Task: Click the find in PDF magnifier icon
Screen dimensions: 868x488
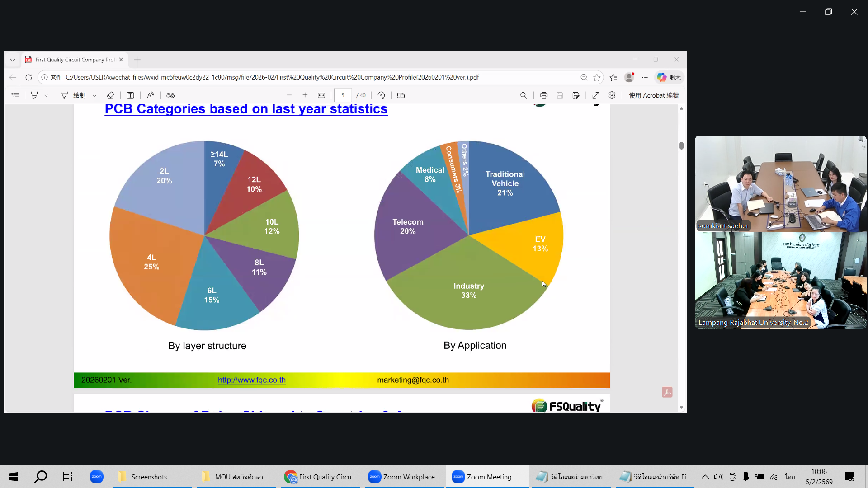Action: pyautogui.click(x=523, y=95)
